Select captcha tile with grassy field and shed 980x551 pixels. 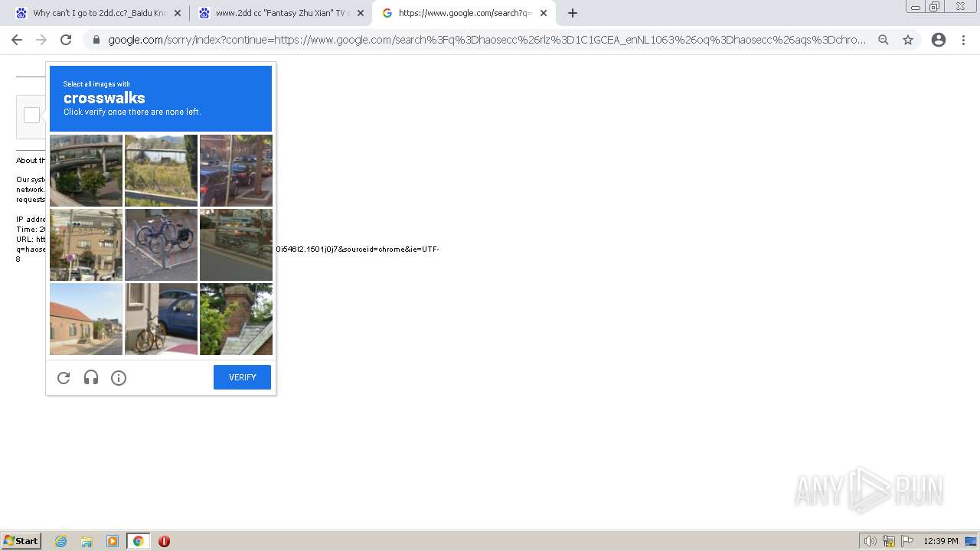click(161, 171)
